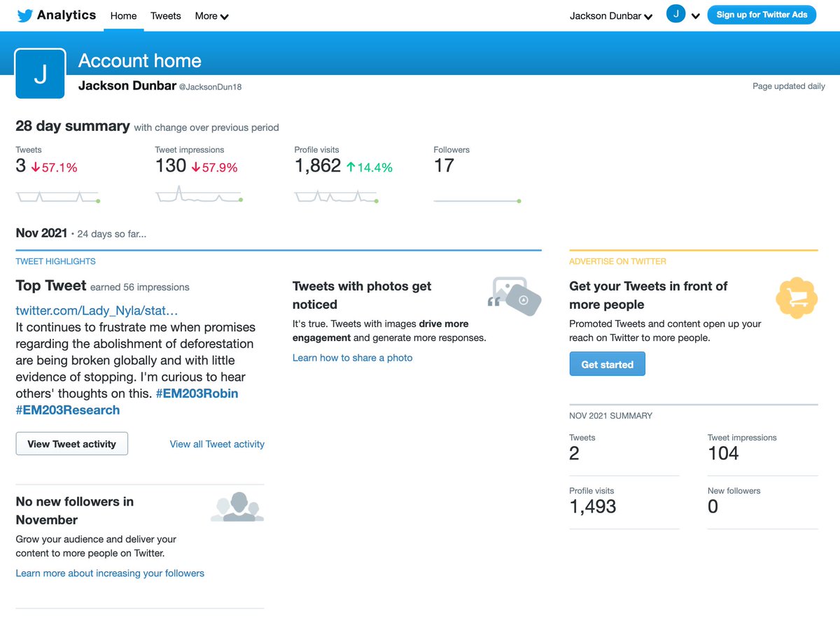Click the 1,862 profile visits value
Screen dimensions: 840x628
coord(318,166)
